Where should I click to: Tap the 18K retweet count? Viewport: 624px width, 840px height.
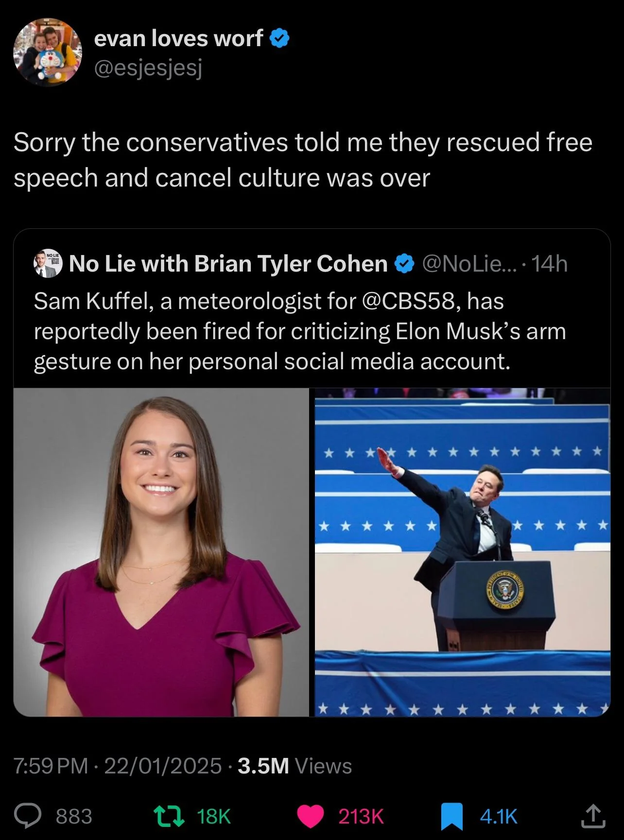coord(214,816)
